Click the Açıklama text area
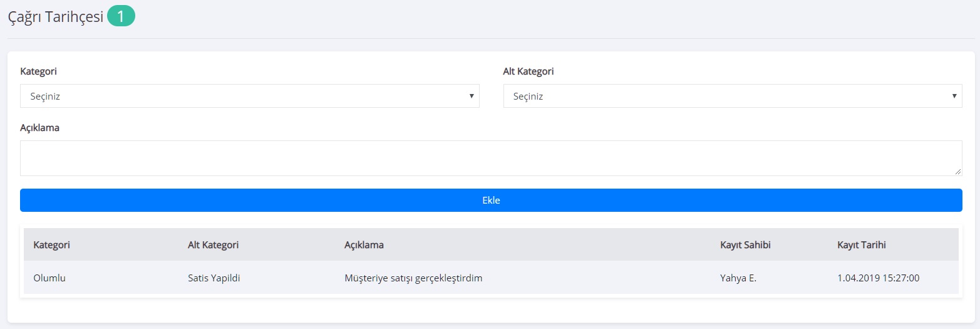This screenshot has width=980, height=329. point(490,158)
